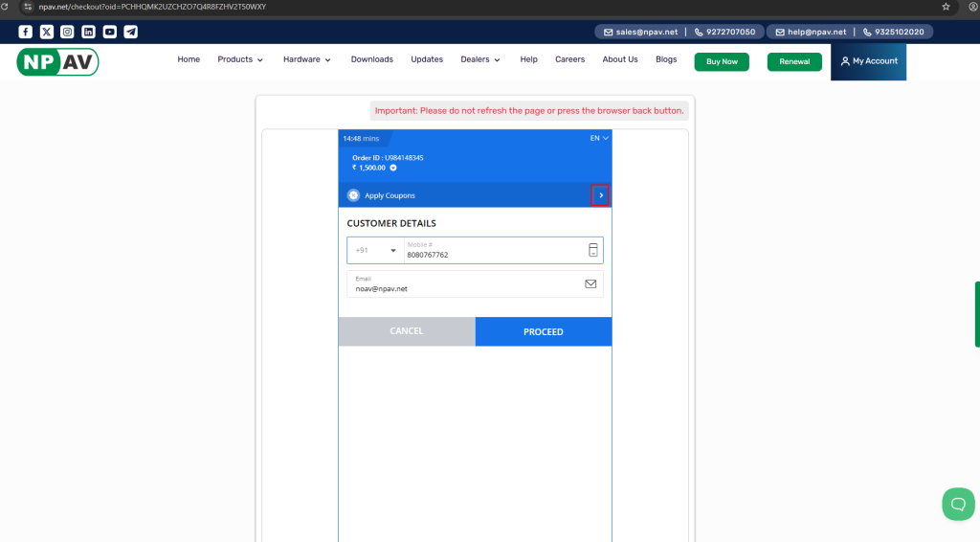The width and height of the screenshot is (980, 542).
Task: Bookmark this page with star icon
Action: pyautogui.click(x=946, y=7)
